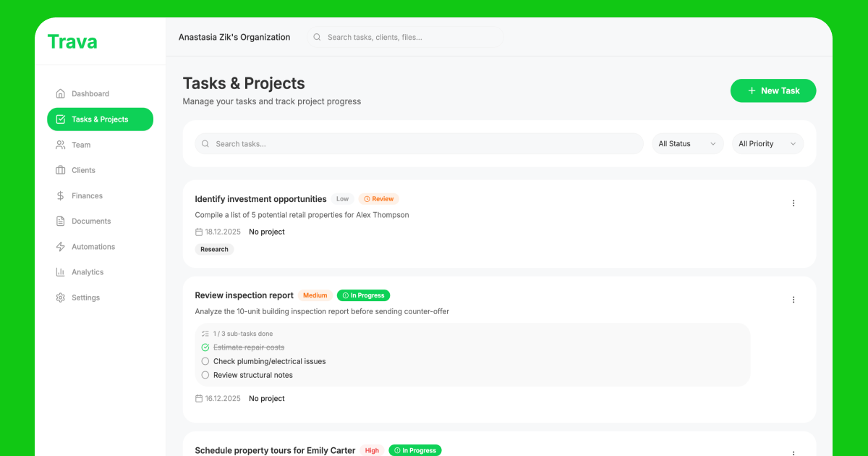Focus the Search tasks input field

(419, 144)
